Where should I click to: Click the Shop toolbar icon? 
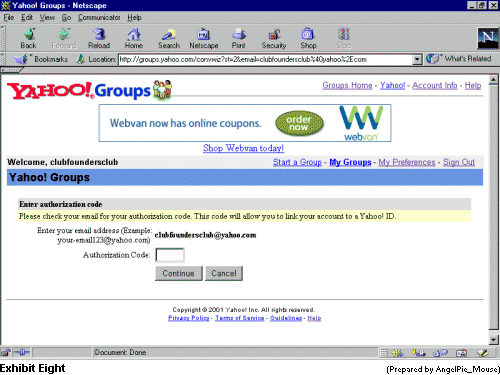(x=308, y=38)
